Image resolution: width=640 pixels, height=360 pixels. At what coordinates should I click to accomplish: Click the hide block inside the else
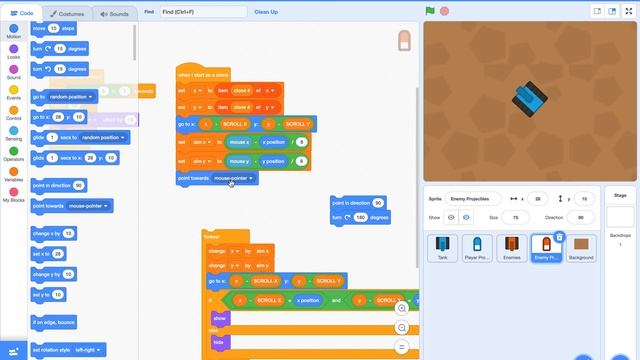tap(220, 342)
